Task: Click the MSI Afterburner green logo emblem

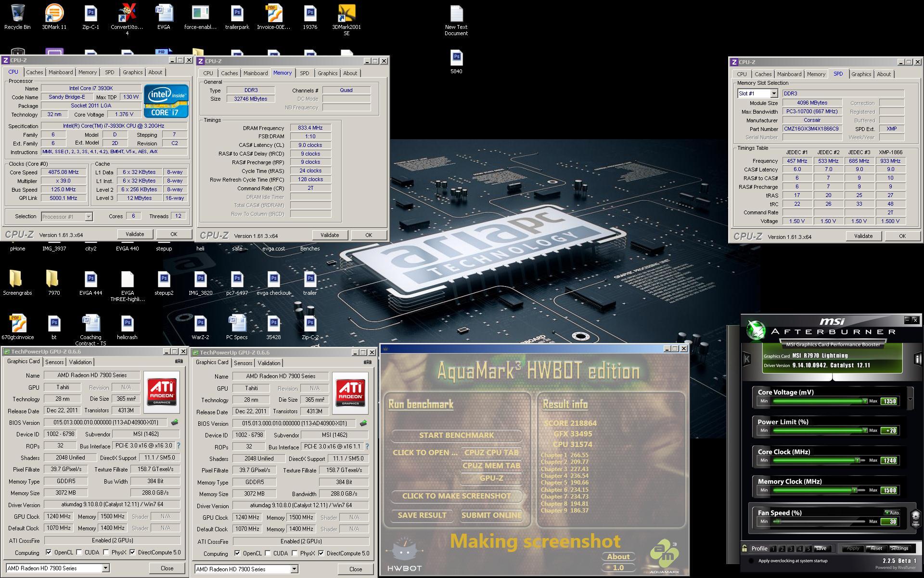Action: [755, 330]
